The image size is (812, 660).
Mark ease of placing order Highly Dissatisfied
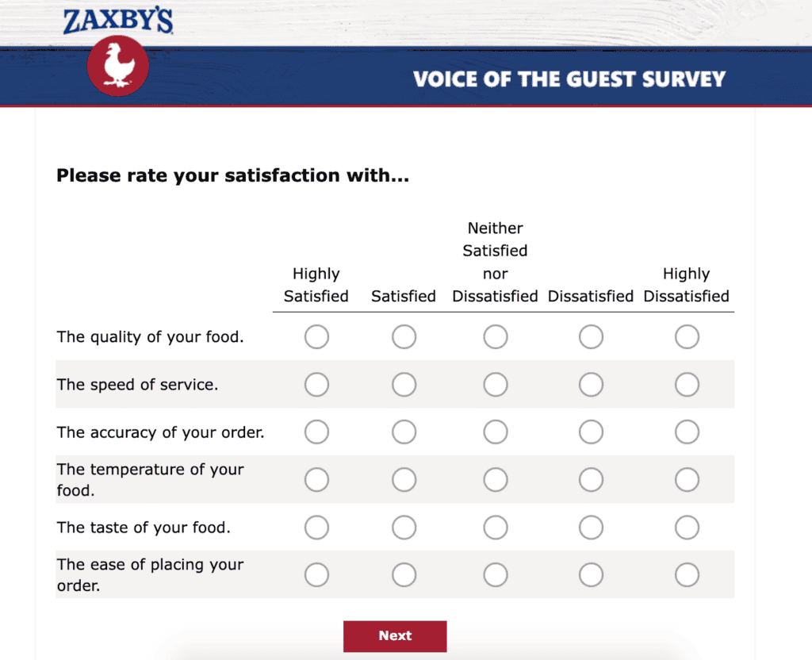687,575
